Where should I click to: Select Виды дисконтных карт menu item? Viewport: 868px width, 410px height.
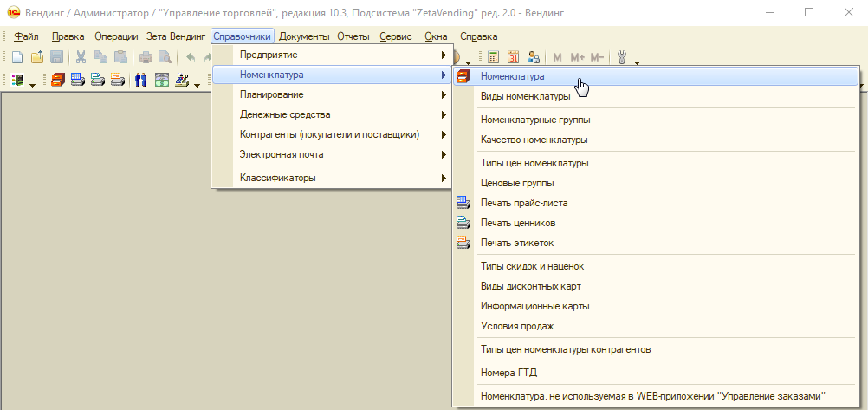click(x=656, y=286)
